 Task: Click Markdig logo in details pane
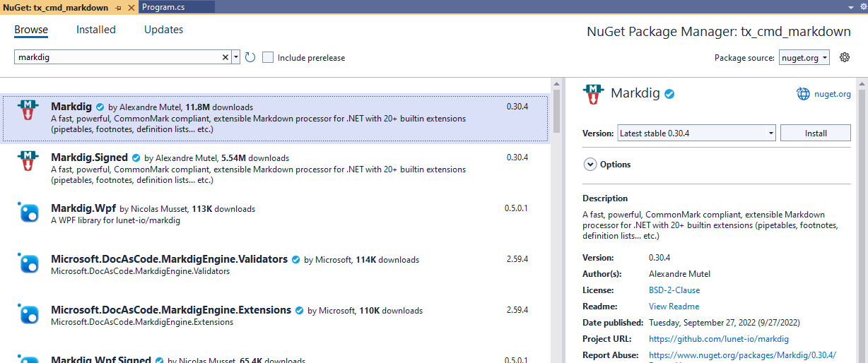[x=593, y=94]
